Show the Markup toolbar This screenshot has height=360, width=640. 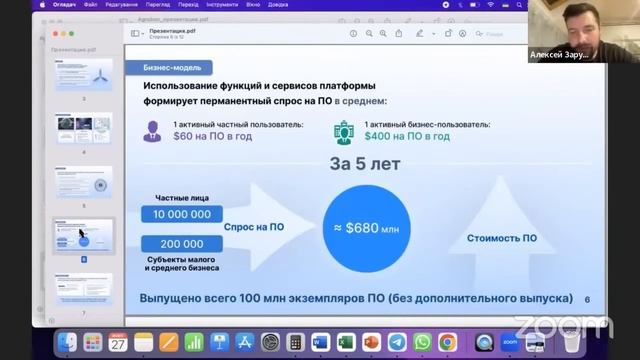(462, 34)
